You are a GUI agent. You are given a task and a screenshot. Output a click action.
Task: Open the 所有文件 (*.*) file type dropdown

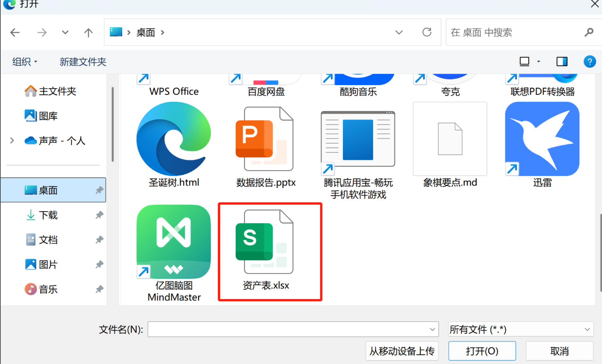[x=521, y=329]
